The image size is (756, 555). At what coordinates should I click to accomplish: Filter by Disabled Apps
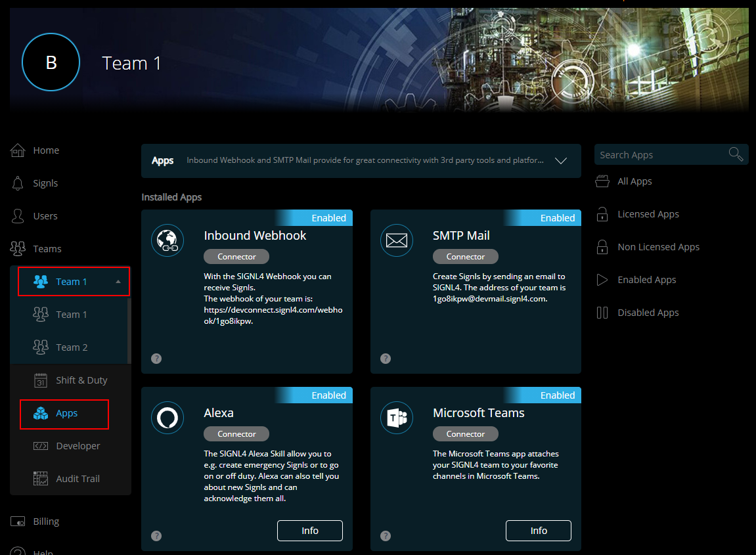[x=648, y=313]
